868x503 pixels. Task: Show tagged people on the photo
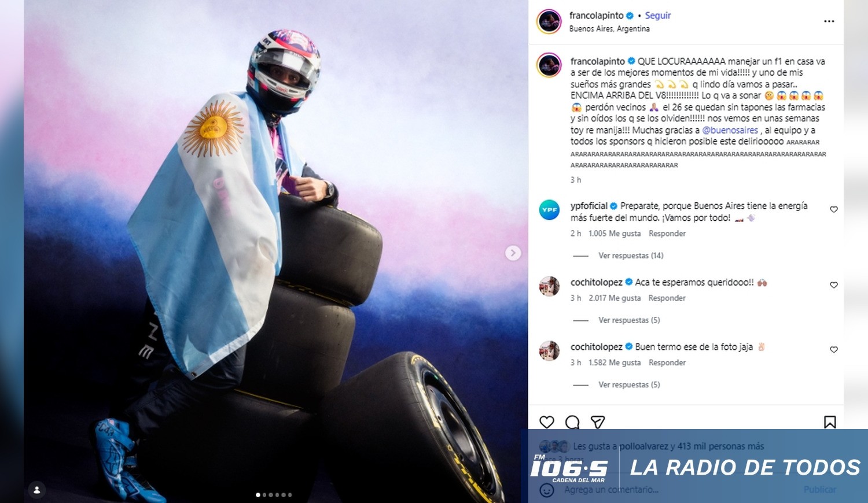pyautogui.click(x=36, y=490)
